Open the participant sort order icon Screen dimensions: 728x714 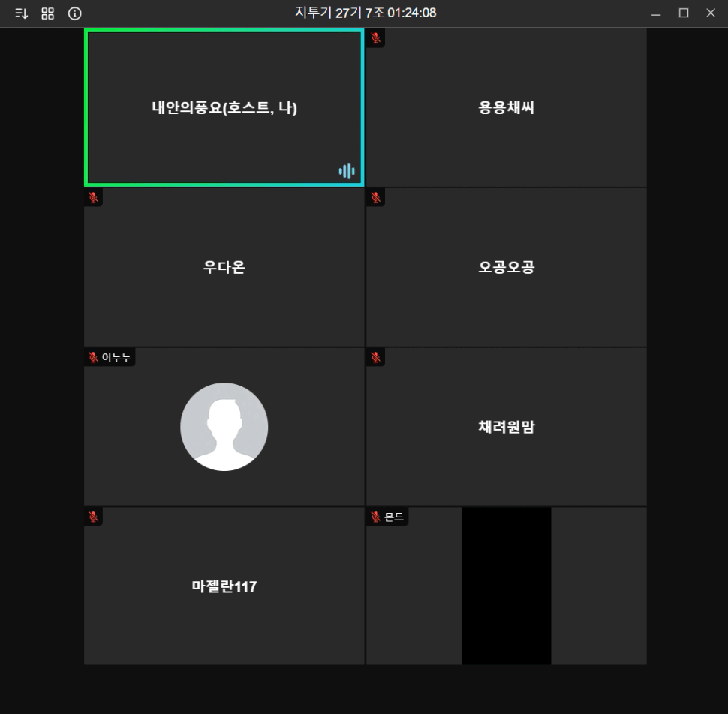click(x=21, y=13)
